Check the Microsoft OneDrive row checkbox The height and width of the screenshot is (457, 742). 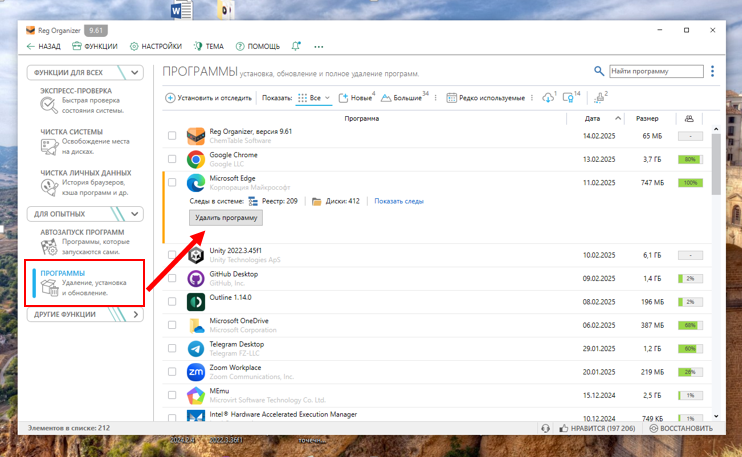(172, 325)
